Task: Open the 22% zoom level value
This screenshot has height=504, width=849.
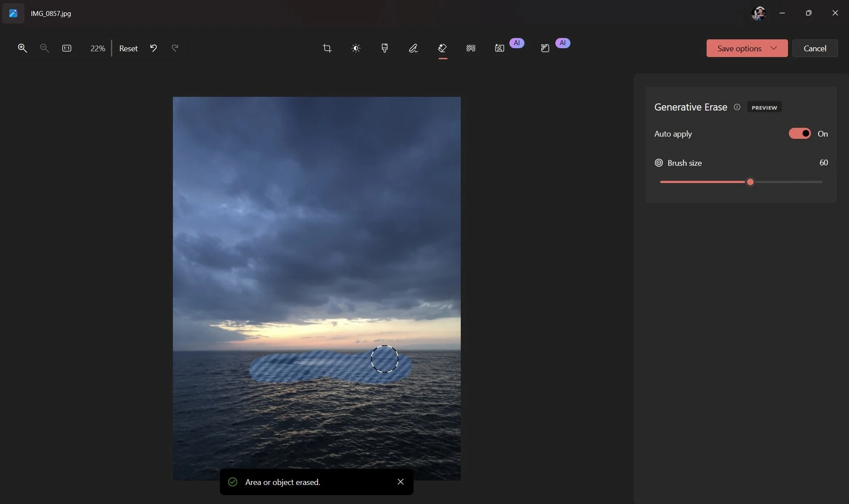Action: (98, 48)
